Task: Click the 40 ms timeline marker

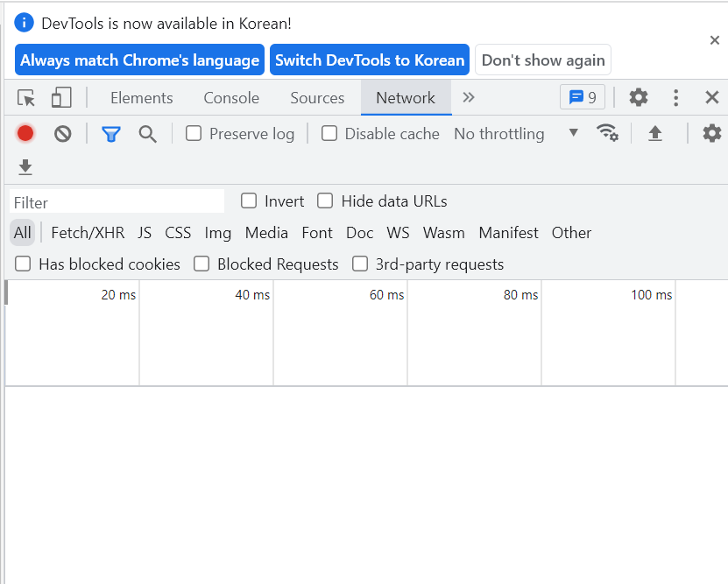Action: tap(252, 294)
